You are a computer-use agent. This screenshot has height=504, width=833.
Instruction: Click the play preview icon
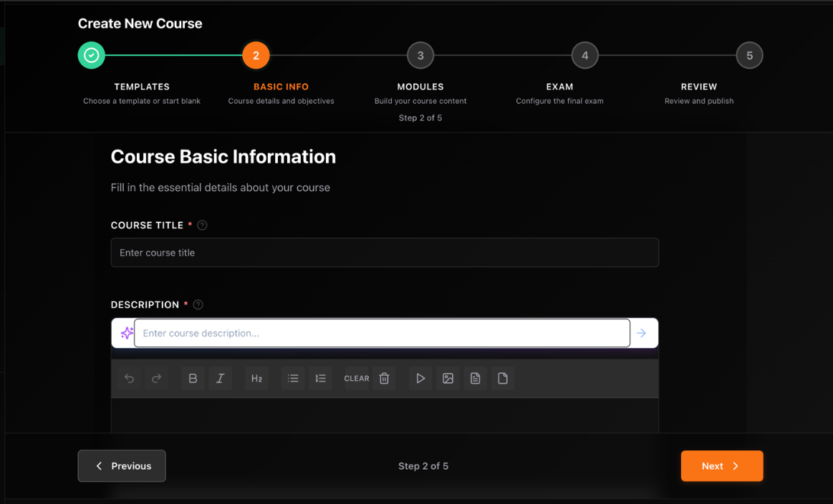[x=420, y=378]
